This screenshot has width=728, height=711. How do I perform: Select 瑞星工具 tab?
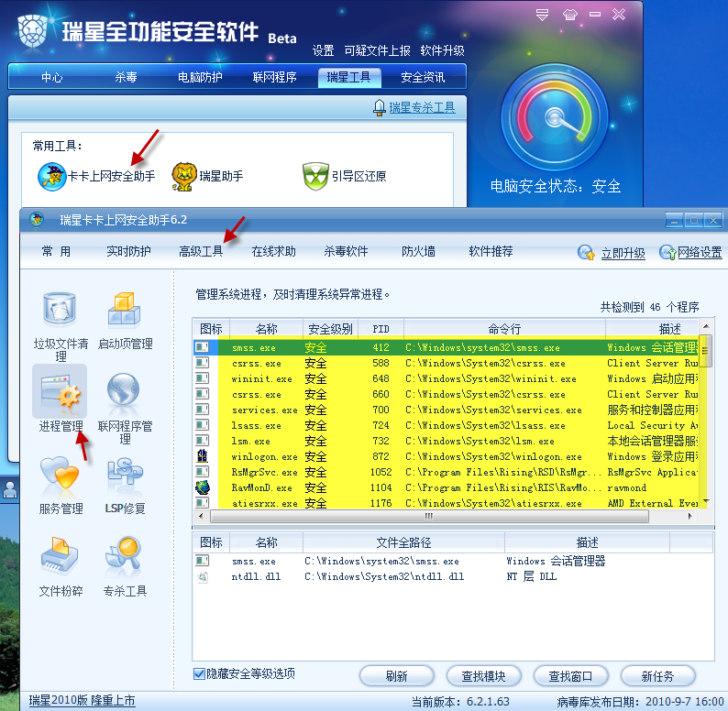point(349,77)
